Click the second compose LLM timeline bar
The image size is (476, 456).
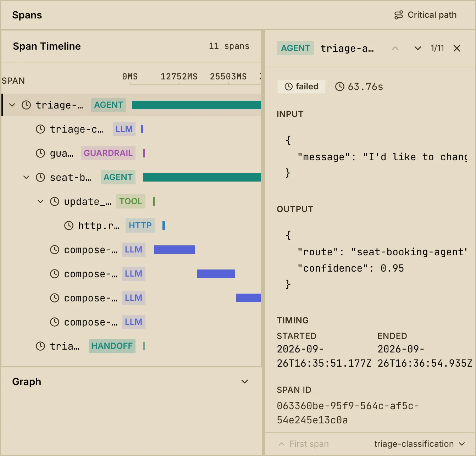[x=216, y=274]
